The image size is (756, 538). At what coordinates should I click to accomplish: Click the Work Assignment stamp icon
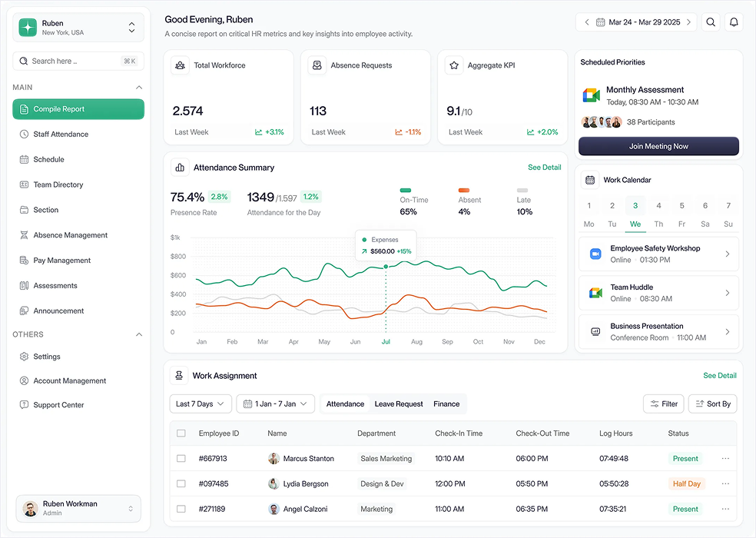tap(179, 375)
